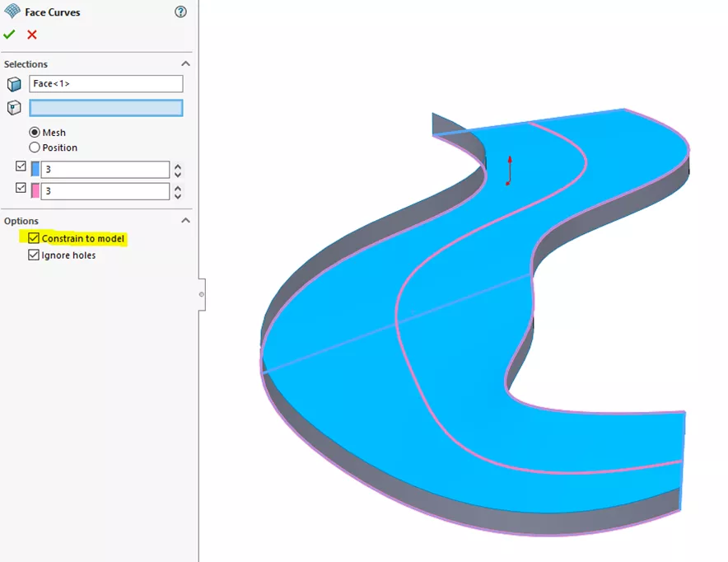Viewport: 728px width, 562px height.
Task: Click the vertex position selection icon
Action: point(12,107)
